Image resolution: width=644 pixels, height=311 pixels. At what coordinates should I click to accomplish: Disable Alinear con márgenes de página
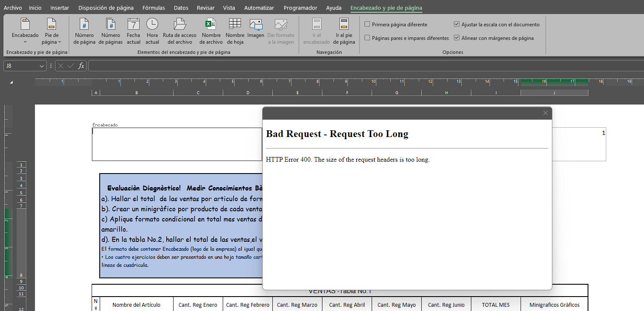(456, 38)
